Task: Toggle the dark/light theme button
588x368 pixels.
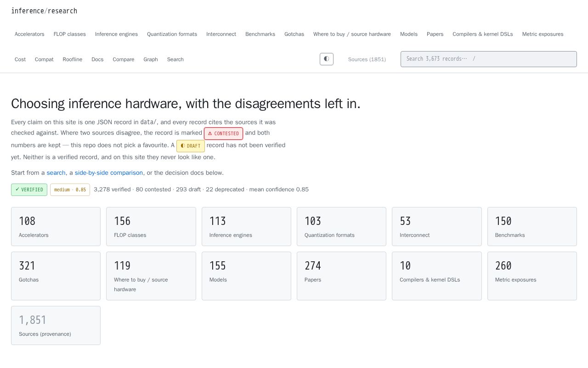Action: coord(327,59)
